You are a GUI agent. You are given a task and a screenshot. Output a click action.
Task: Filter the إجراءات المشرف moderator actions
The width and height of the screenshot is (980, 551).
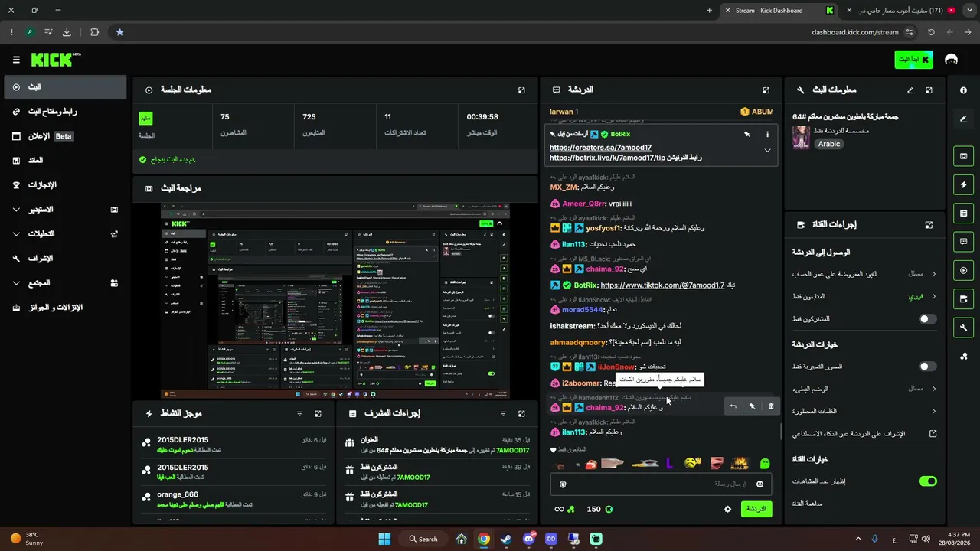click(503, 414)
